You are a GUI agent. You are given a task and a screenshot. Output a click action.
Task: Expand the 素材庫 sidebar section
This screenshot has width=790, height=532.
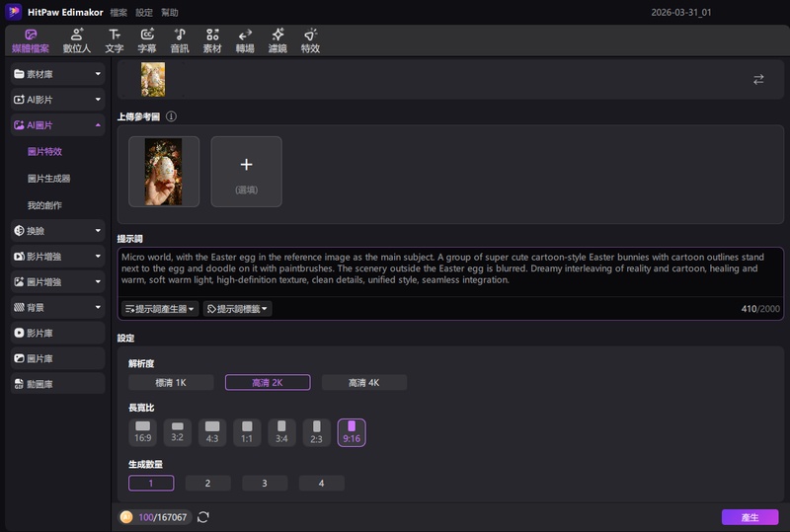coord(57,74)
